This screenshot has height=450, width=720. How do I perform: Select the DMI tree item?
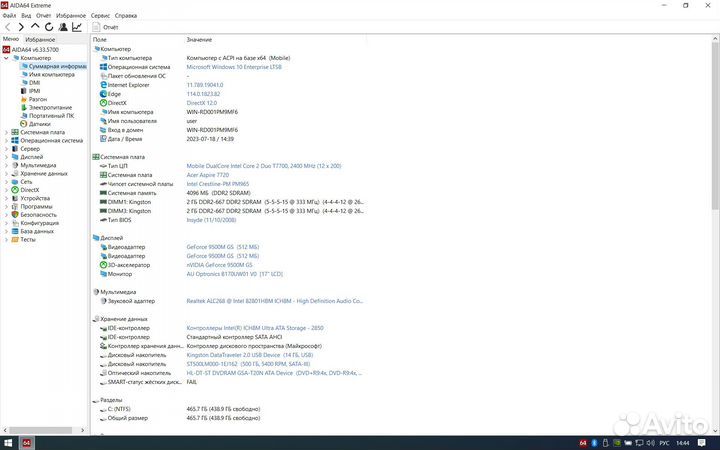click(30, 83)
